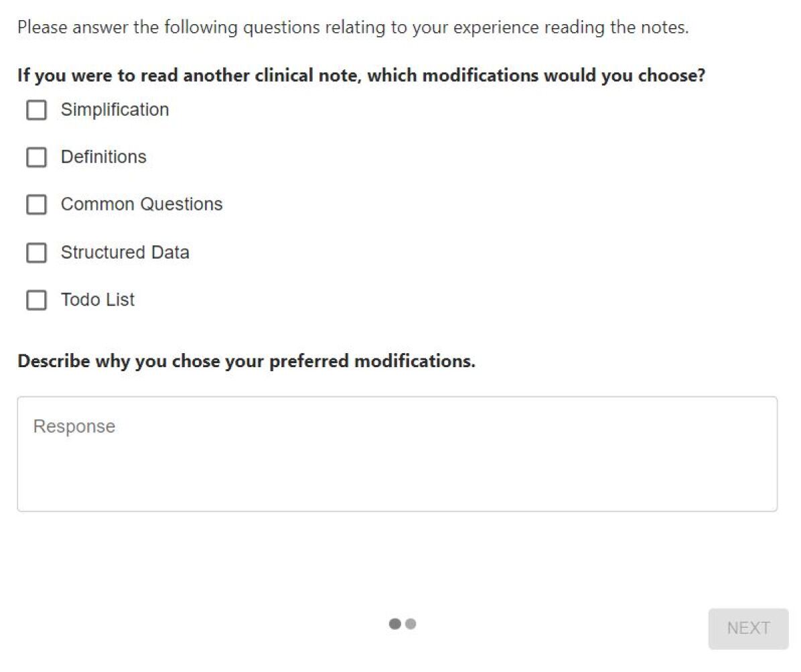Click the Todo List label text
Screen dimensions: 801x672
(x=97, y=300)
